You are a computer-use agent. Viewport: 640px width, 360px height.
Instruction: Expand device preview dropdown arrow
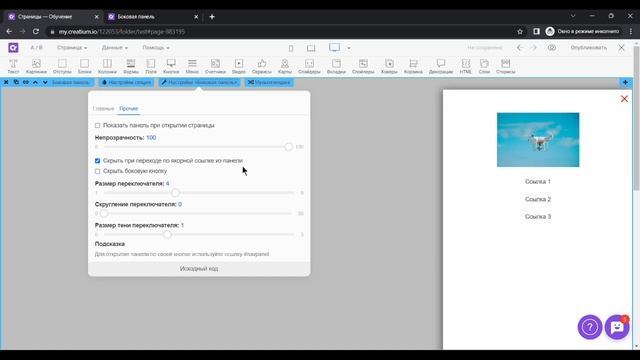pyautogui.click(x=349, y=48)
